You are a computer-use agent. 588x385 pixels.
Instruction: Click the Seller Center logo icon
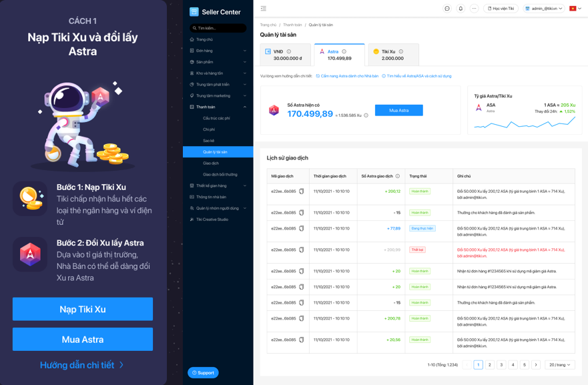(194, 12)
